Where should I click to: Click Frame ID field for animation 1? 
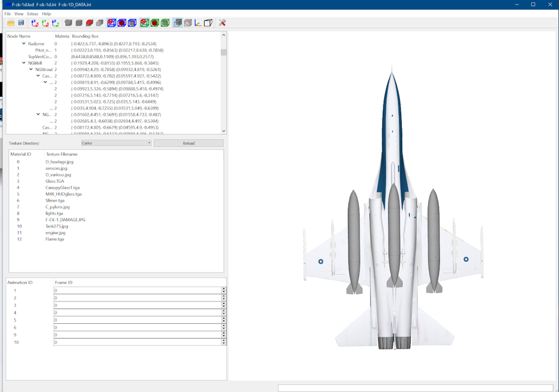[138, 290]
